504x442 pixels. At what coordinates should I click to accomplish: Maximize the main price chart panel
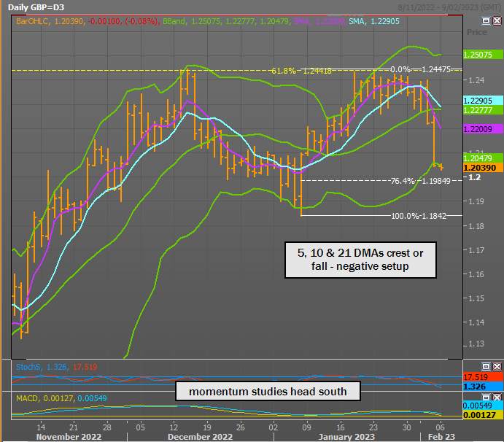click(486, 21)
